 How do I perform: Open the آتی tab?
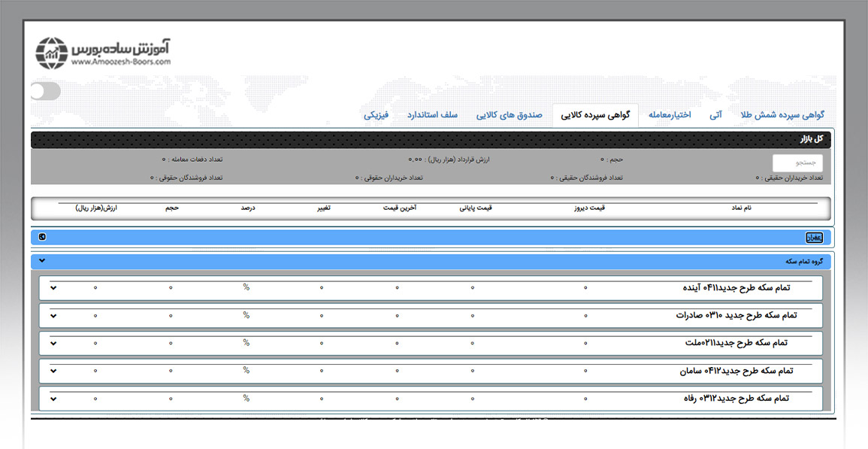(716, 115)
